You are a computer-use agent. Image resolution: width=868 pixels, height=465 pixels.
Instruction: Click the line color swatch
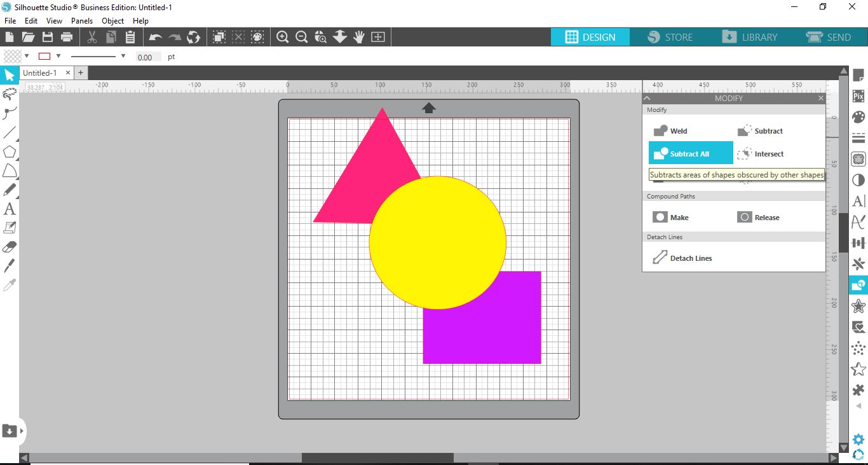44,56
